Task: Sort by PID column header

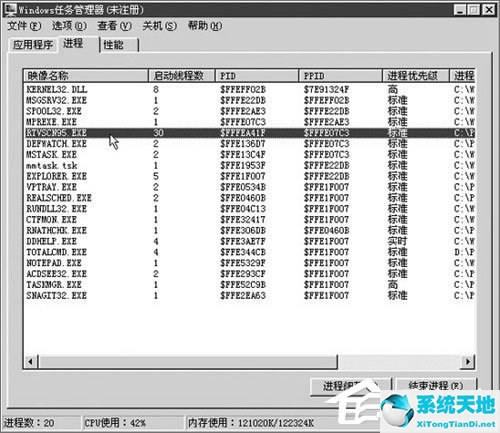Action: 257,76
